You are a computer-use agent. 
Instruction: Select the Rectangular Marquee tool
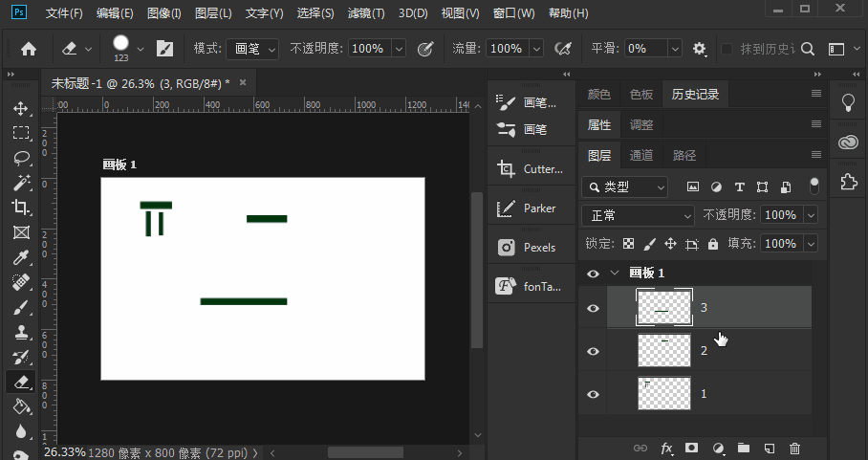tap(21, 133)
